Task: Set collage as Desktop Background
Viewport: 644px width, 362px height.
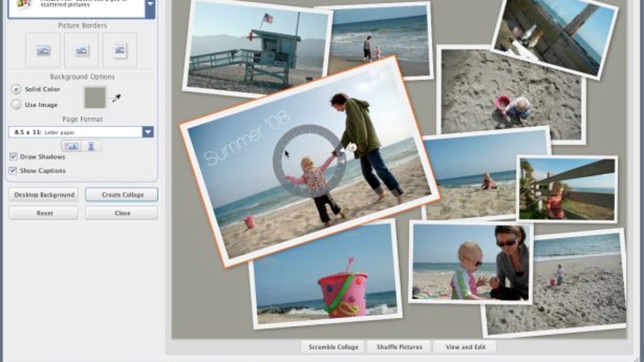Action: 43,195
